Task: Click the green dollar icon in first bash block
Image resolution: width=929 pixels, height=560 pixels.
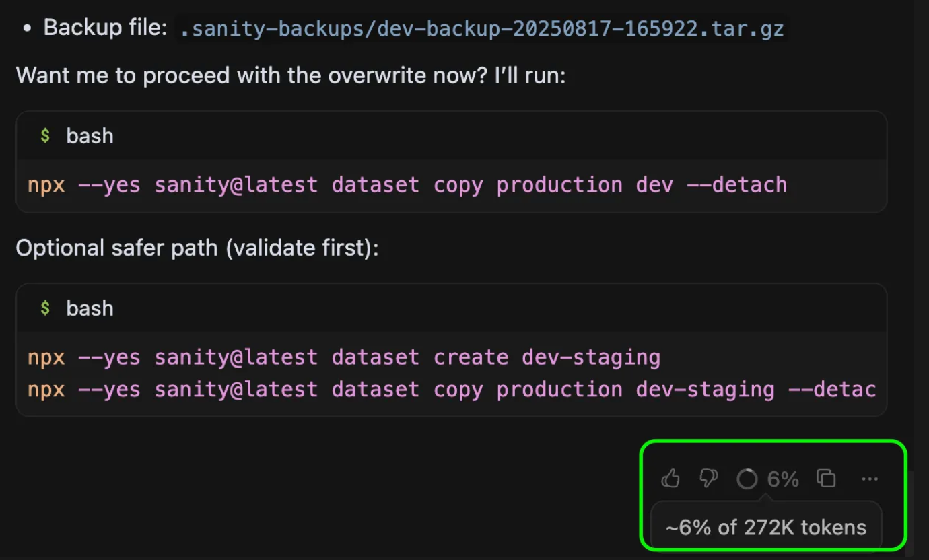Action: click(x=45, y=136)
